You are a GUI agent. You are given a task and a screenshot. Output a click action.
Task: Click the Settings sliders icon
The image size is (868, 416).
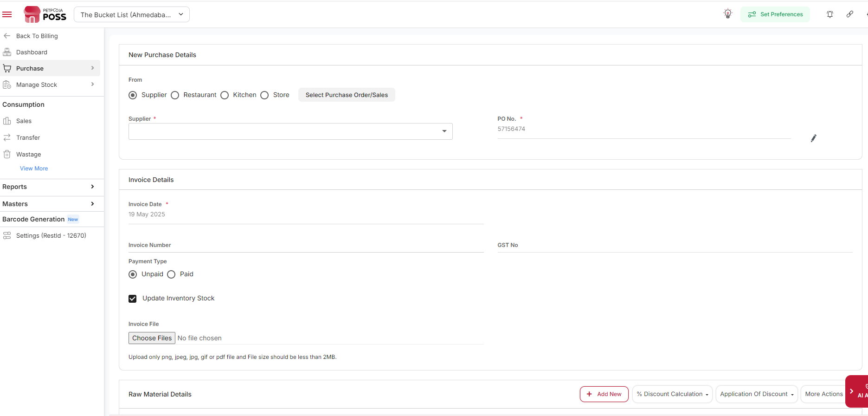[7, 235]
